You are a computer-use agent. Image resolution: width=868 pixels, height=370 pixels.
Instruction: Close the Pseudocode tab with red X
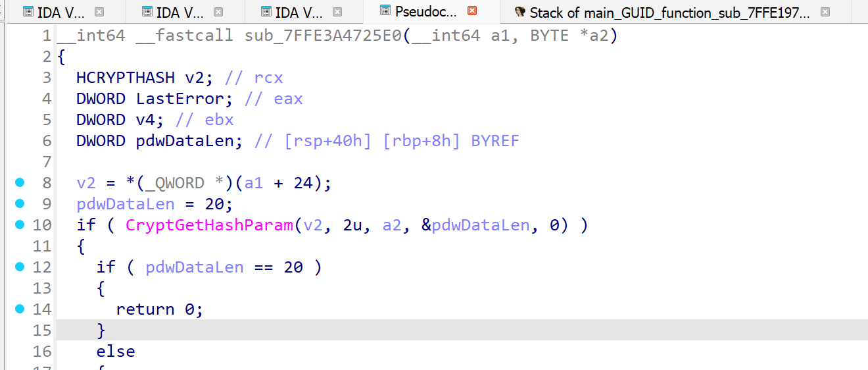pos(472,11)
